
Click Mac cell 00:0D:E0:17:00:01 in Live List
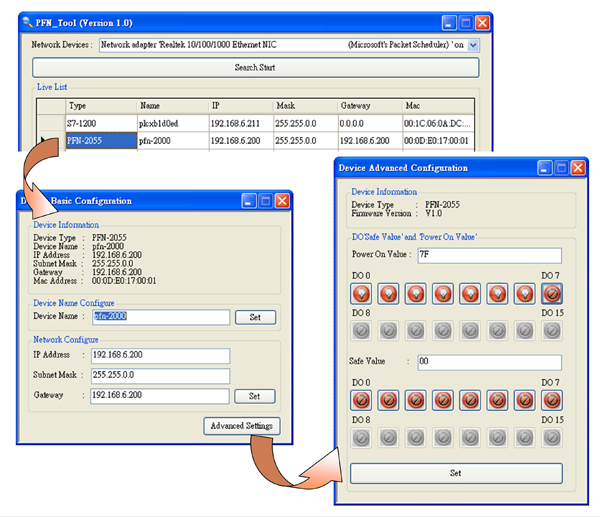[438, 141]
